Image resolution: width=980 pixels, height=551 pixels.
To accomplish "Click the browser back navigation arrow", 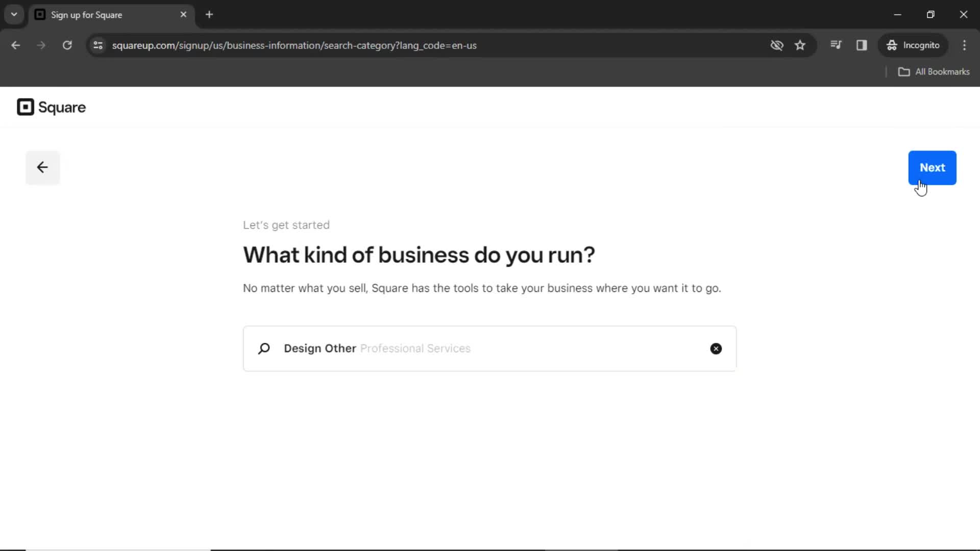I will (16, 45).
